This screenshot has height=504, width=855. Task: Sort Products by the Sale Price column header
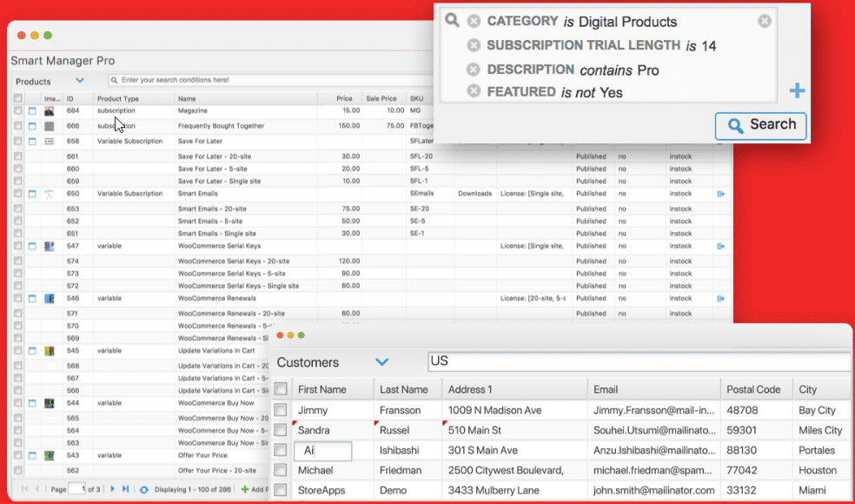(x=381, y=99)
